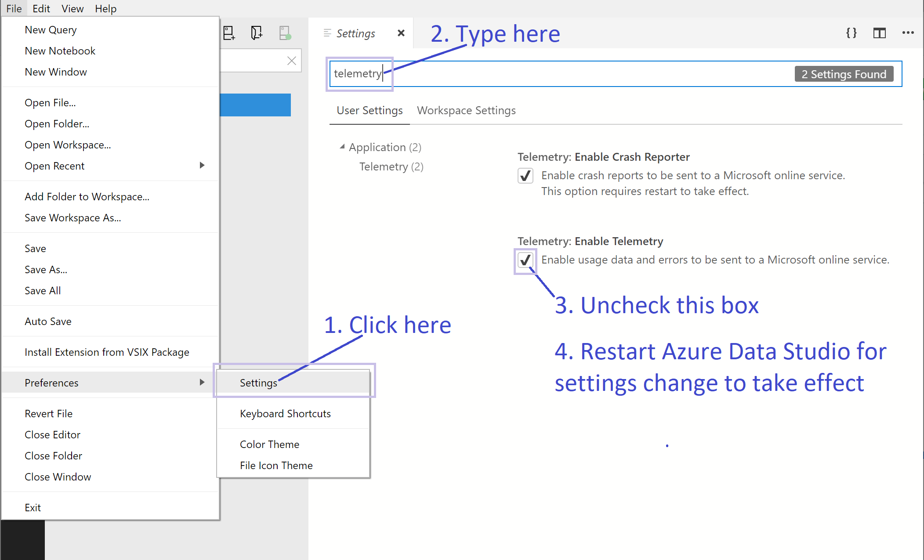Toggle Auto Save menu item

point(110,322)
